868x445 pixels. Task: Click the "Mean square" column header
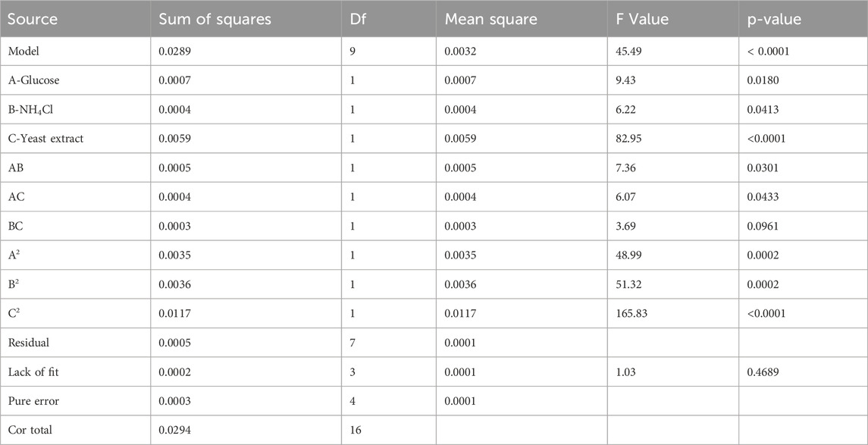[491, 19]
